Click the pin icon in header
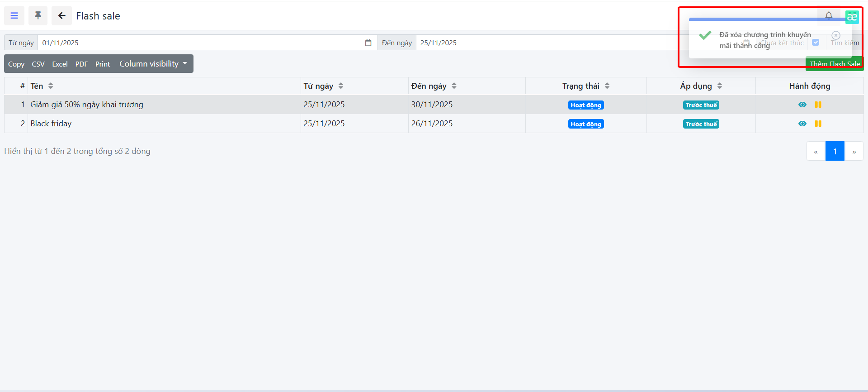The image size is (868, 392). [38, 16]
